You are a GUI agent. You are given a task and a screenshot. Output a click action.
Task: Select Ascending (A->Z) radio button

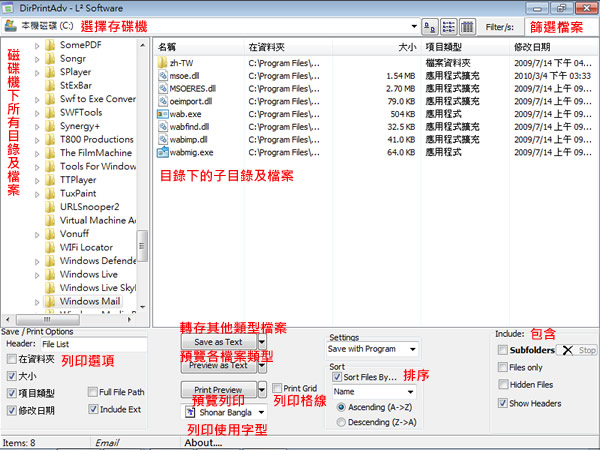pyautogui.click(x=341, y=407)
